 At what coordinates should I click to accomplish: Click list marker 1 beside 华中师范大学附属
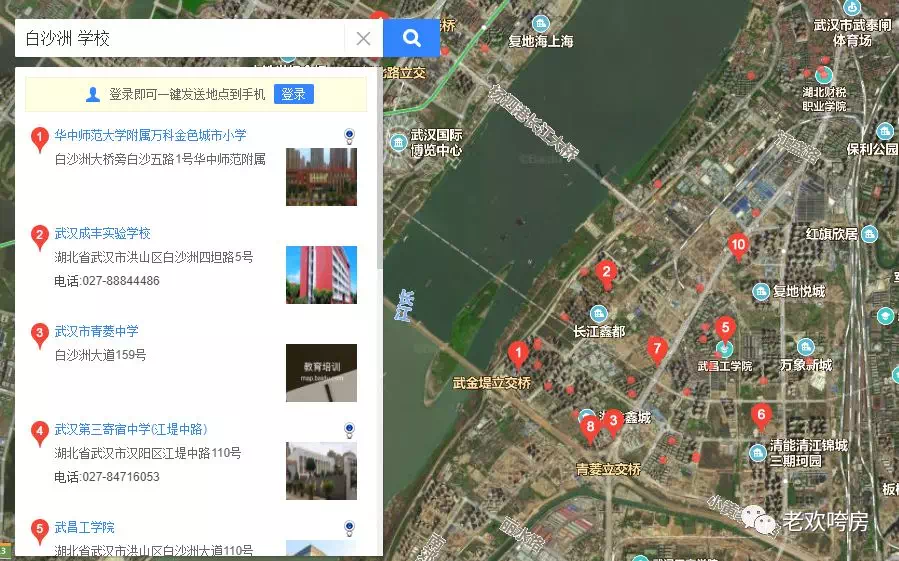click(x=40, y=139)
